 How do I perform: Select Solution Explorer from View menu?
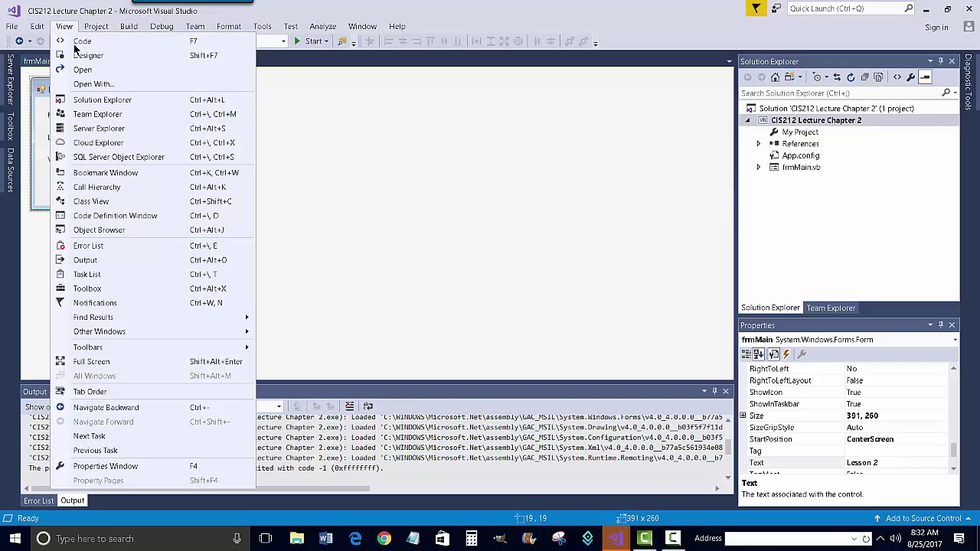point(153,100)
